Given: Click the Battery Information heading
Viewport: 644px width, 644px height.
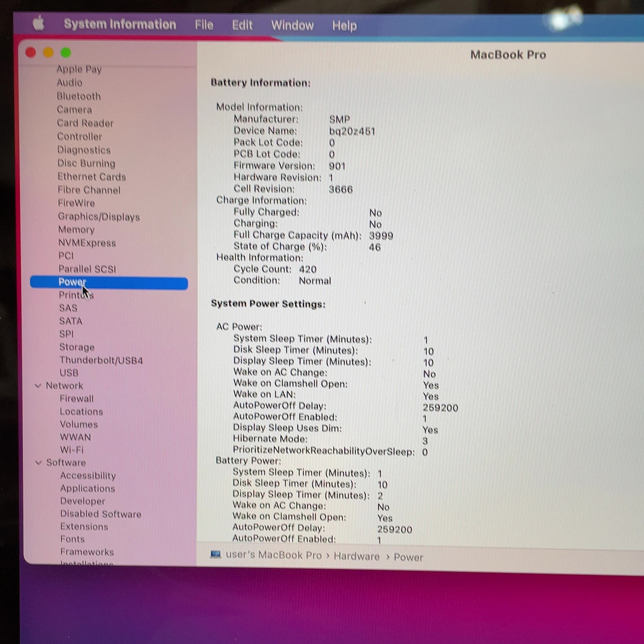Looking at the screenshot, I should tap(261, 83).
